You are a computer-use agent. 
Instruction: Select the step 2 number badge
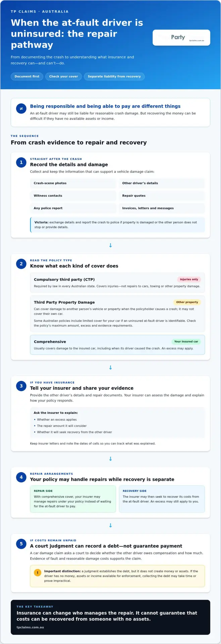pyautogui.click(x=21, y=264)
